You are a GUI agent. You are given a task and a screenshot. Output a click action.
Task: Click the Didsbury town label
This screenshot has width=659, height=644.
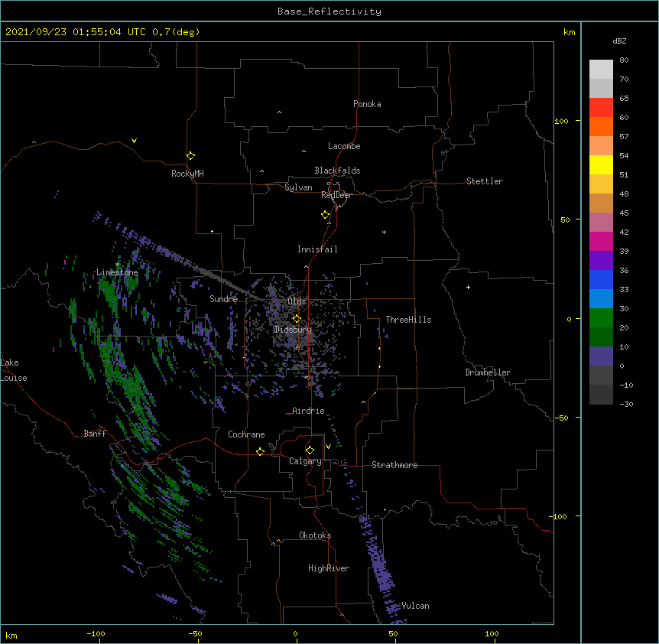[294, 330]
